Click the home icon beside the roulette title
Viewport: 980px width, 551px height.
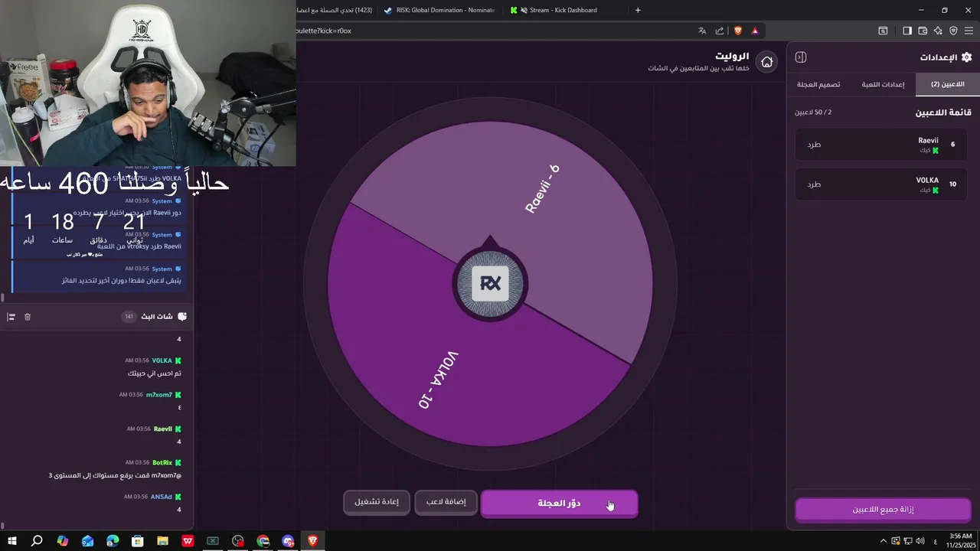click(766, 62)
